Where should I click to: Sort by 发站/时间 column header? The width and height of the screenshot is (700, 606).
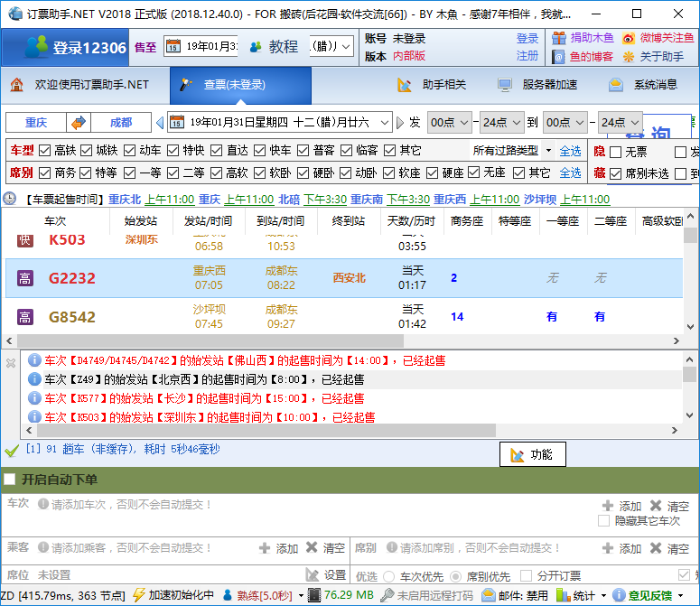click(x=208, y=221)
